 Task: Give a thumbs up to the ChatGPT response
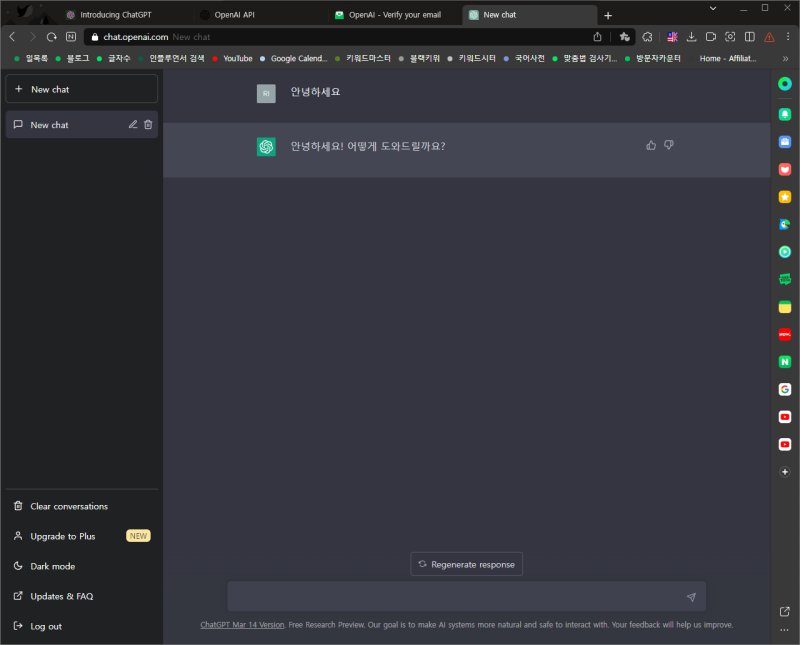click(651, 144)
